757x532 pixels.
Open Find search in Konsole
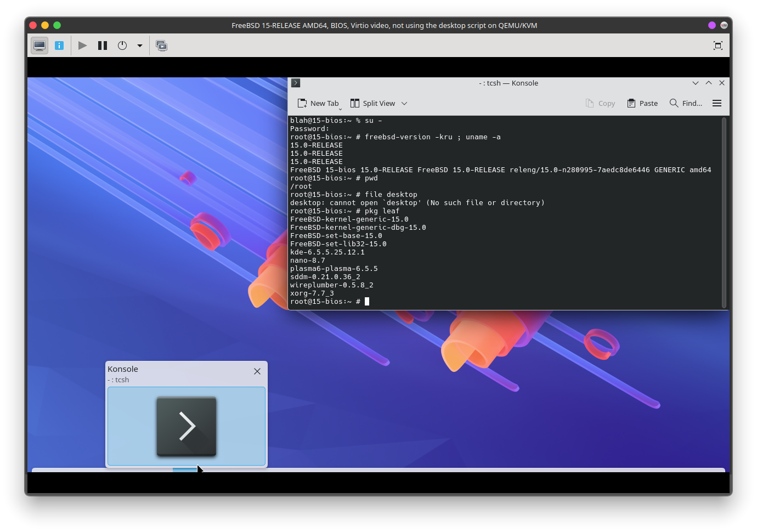click(686, 103)
